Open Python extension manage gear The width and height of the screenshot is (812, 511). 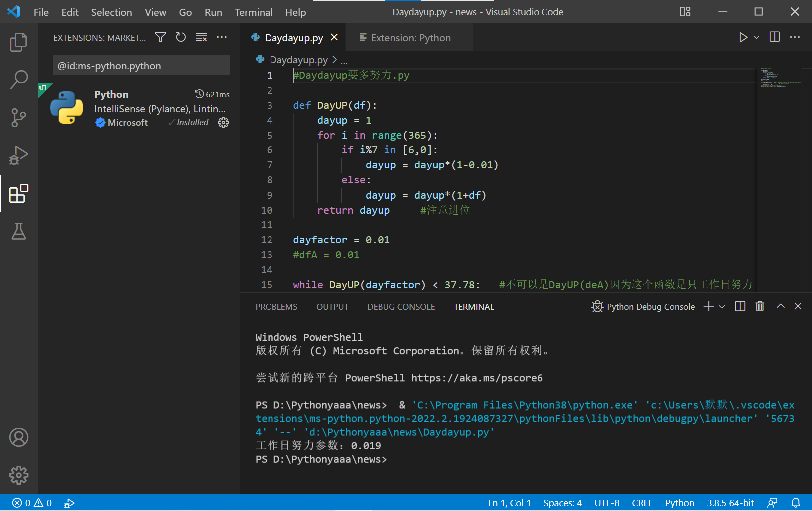[223, 123]
